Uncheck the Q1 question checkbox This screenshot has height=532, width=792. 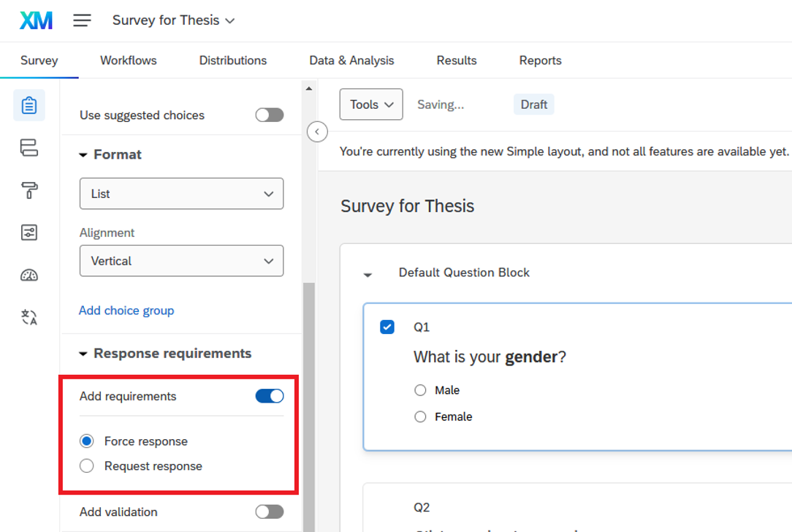click(x=387, y=327)
